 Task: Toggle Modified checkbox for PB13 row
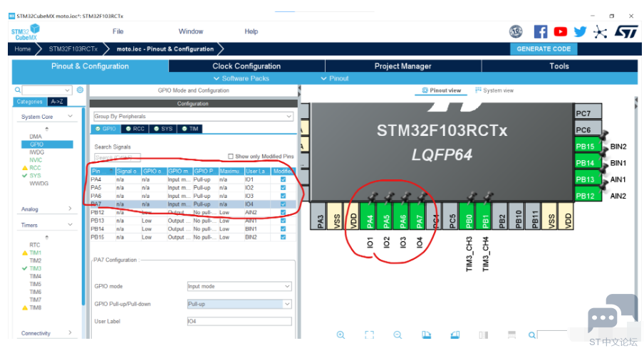point(283,221)
